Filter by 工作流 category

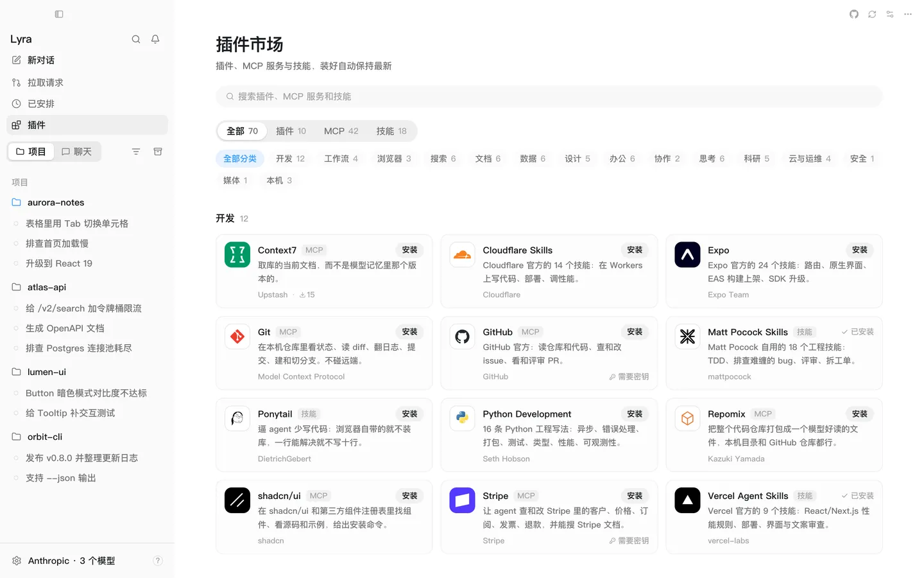pos(341,159)
